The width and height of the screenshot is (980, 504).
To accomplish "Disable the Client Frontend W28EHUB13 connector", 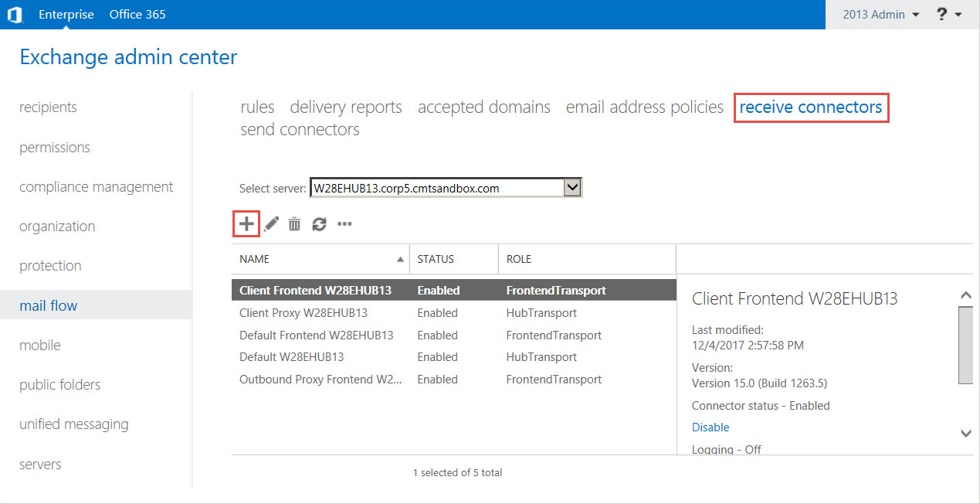I will click(710, 427).
